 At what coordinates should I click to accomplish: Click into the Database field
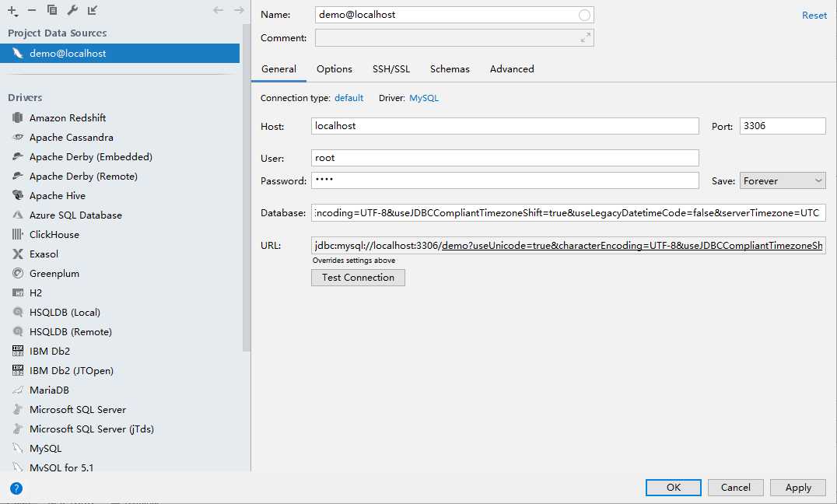point(569,212)
